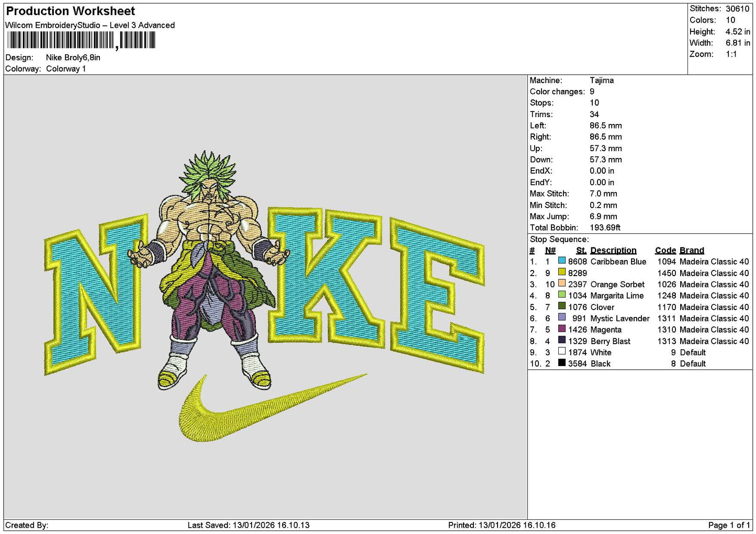Viewport: 756px width, 534px height.
Task: Click the Max Stitch value '7.0 mm'
Action: (603, 194)
